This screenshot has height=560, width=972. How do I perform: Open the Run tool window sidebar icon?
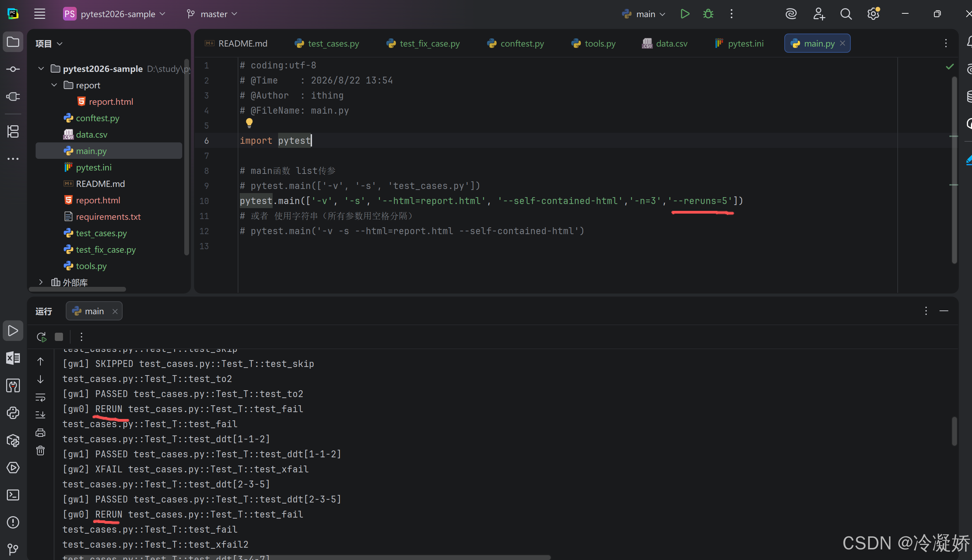(x=13, y=331)
